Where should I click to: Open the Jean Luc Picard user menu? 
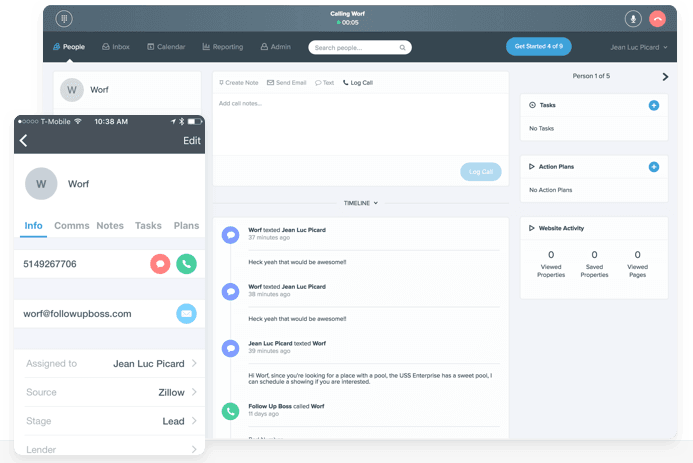click(x=636, y=47)
